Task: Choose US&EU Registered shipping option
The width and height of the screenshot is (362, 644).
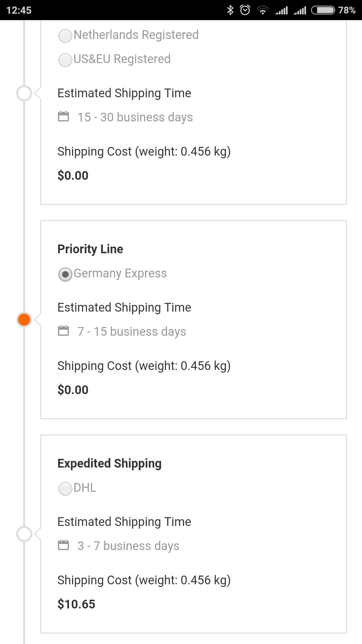Action: (x=65, y=60)
